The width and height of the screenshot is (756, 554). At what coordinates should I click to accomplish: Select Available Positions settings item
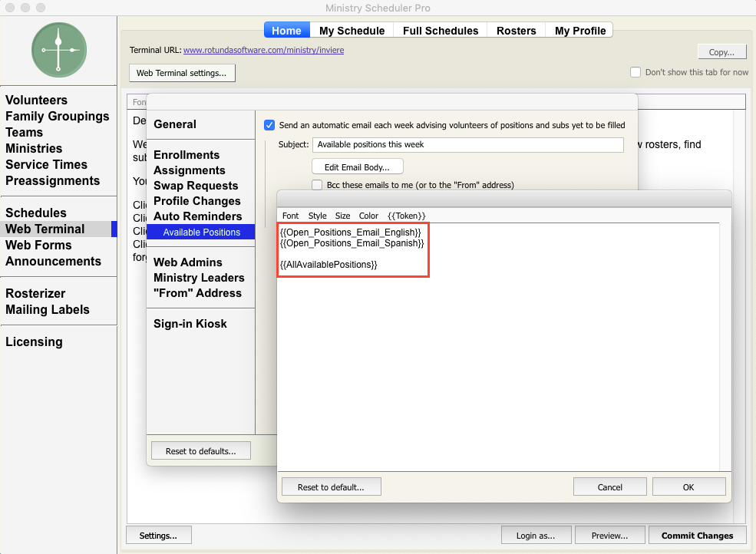[200, 232]
